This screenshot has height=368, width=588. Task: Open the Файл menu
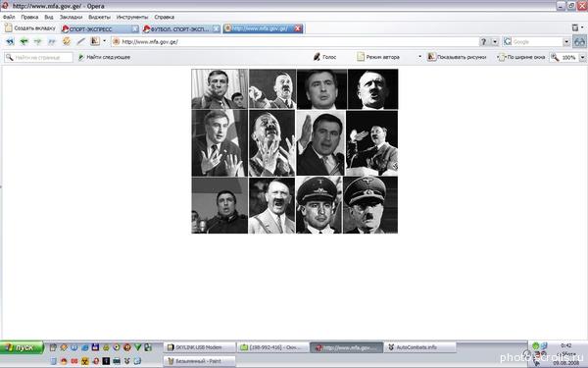pyautogui.click(x=9, y=17)
